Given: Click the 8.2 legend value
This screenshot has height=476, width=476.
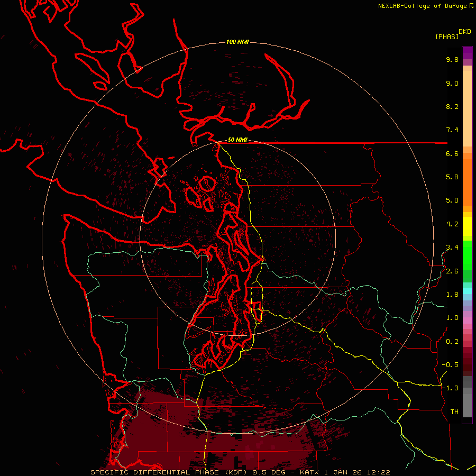Looking at the screenshot, I should [452, 106].
